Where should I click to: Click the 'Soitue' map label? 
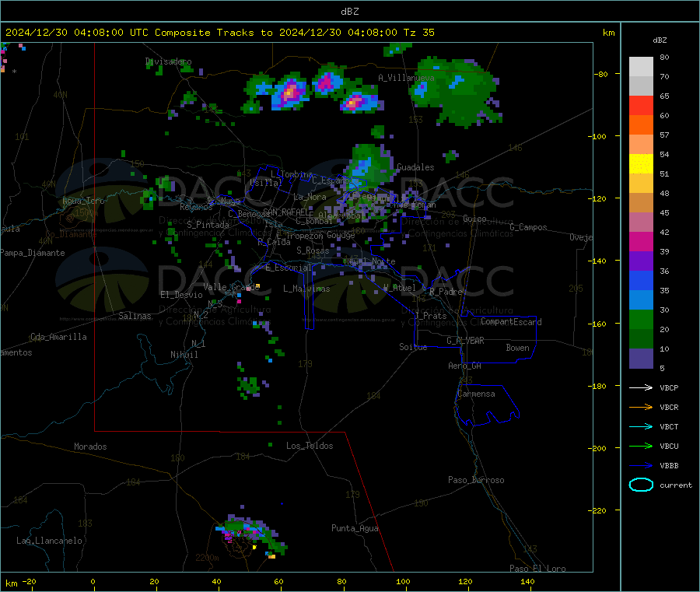click(x=413, y=347)
